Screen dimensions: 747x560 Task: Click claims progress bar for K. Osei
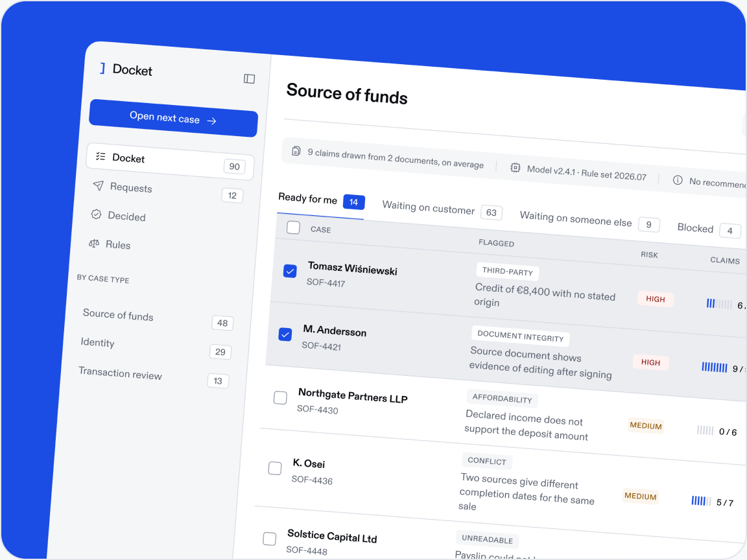(x=701, y=501)
